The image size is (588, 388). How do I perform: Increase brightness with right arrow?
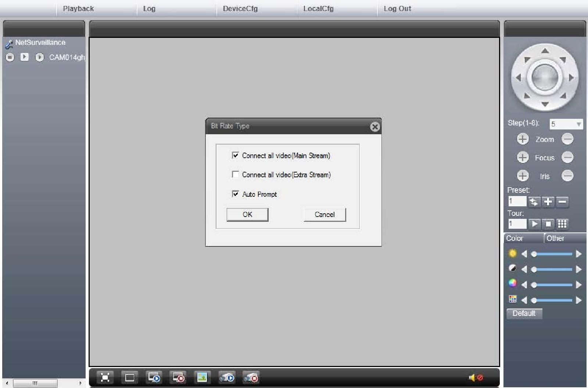coord(578,254)
